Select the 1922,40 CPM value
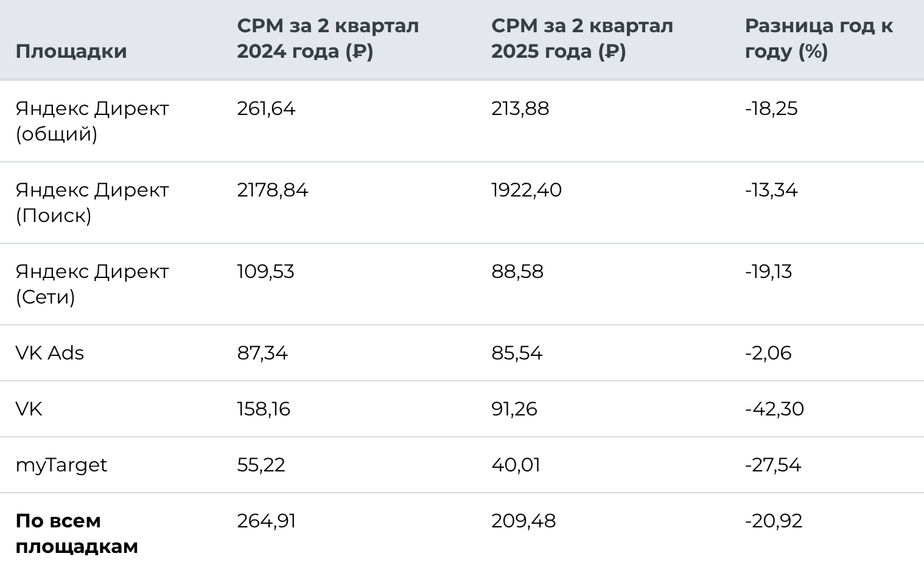This screenshot has height=573, width=924. point(527,190)
